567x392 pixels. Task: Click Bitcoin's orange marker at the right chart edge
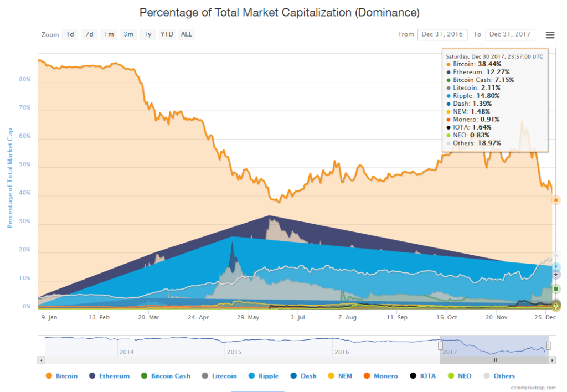point(555,200)
